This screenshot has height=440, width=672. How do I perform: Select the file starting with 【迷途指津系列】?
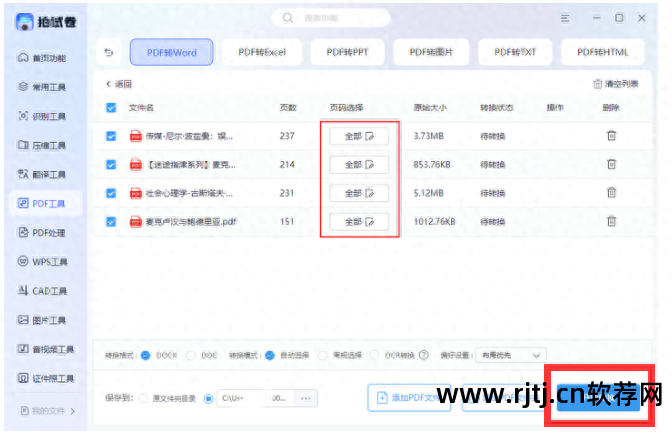point(191,165)
